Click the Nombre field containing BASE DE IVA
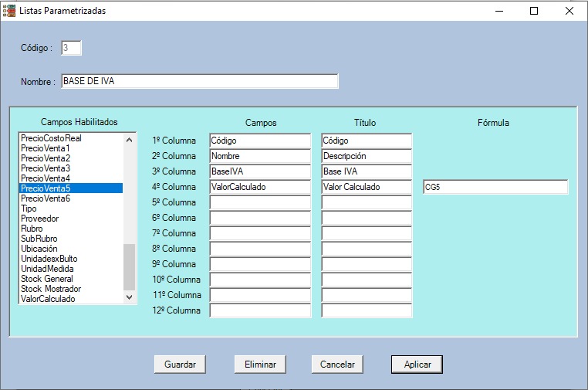The image size is (588, 390). click(x=198, y=82)
